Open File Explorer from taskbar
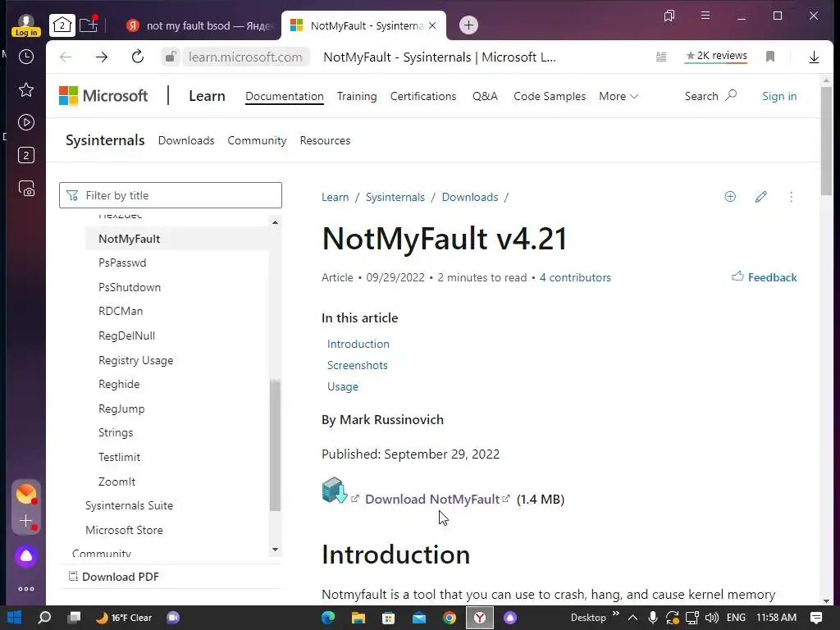 click(x=358, y=618)
